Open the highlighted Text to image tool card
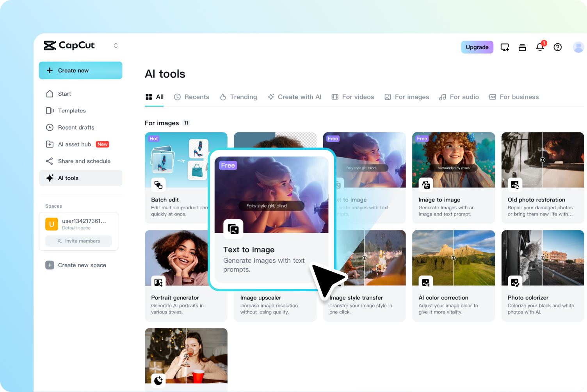The height and width of the screenshot is (392, 587). [272, 220]
